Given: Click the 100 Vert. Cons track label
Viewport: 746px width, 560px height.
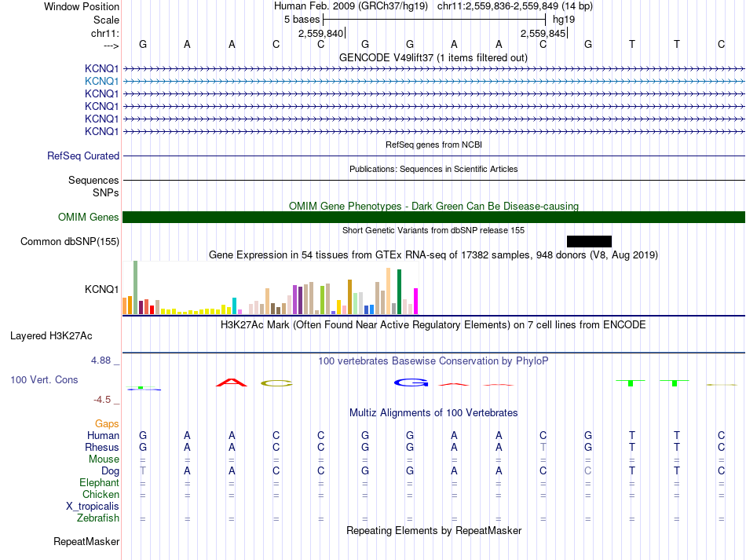Looking at the screenshot, I should 44,379.
